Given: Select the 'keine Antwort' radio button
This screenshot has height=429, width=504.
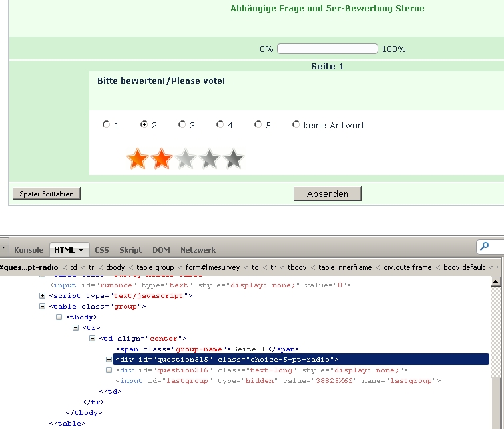Looking at the screenshot, I should click(x=296, y=124).
